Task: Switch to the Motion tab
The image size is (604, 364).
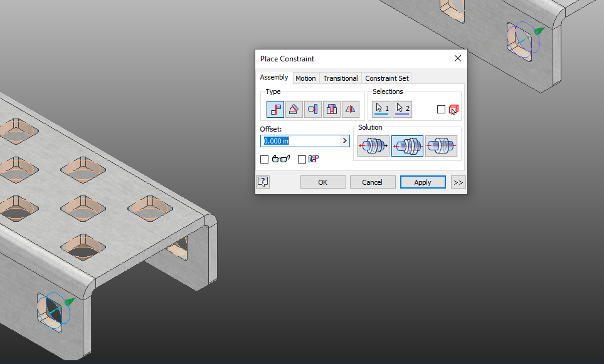Action: pos(305,78)
